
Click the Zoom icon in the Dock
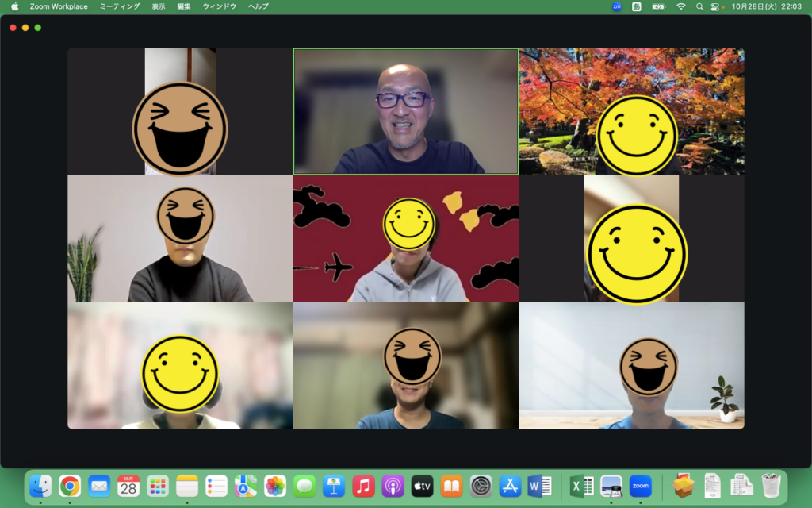click(x=640, y=486)
